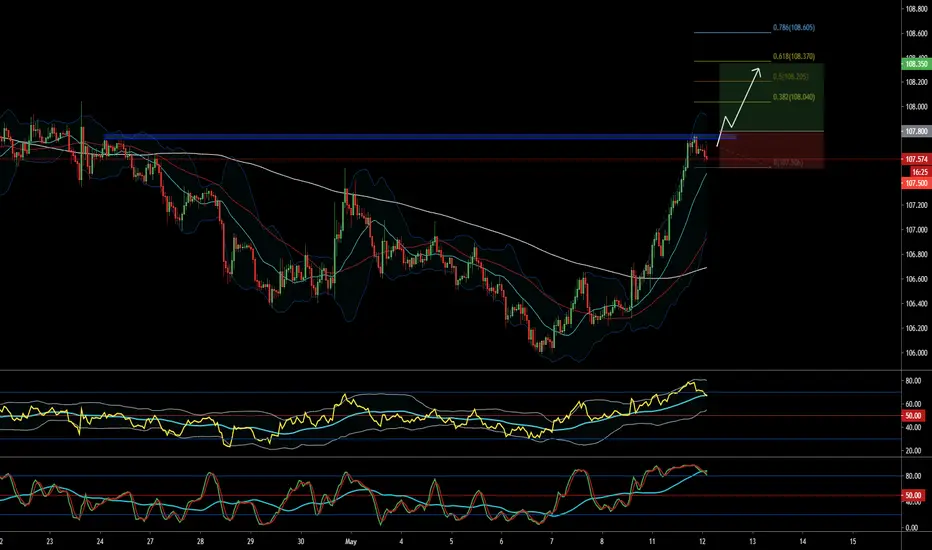
Task: Click the white upward projection arrow
Action: 738,107
